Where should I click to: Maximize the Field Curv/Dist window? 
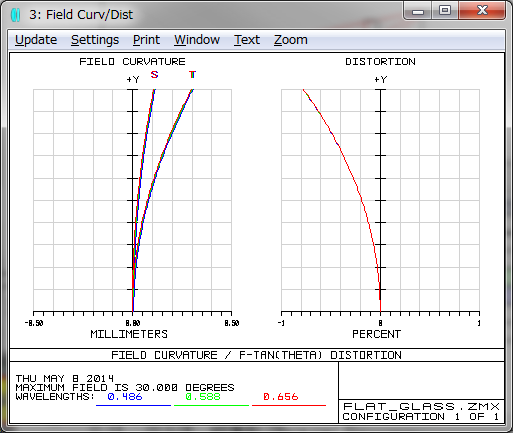click(445, 11)
